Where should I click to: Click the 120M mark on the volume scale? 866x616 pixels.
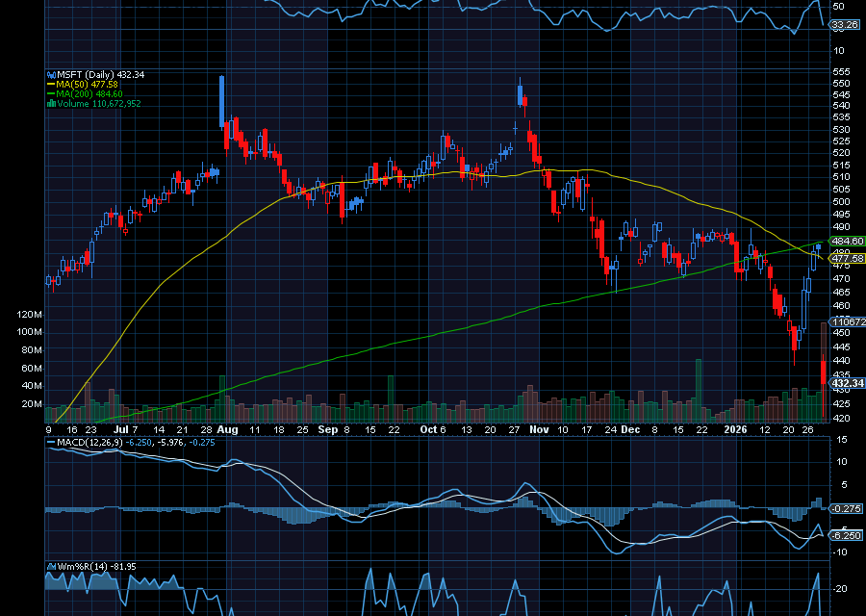coord(30,313)
